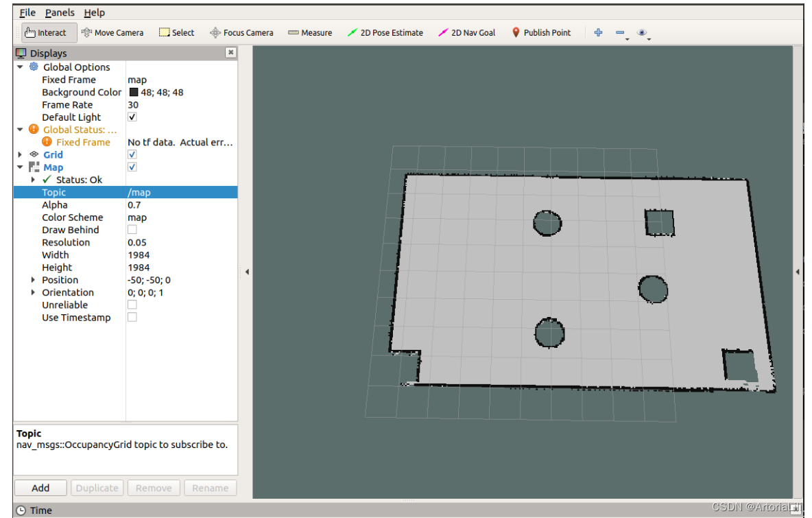The image size is (812, 518).
Task: Choose the Select tool in toolbar
Action: (x=177, y=32)
